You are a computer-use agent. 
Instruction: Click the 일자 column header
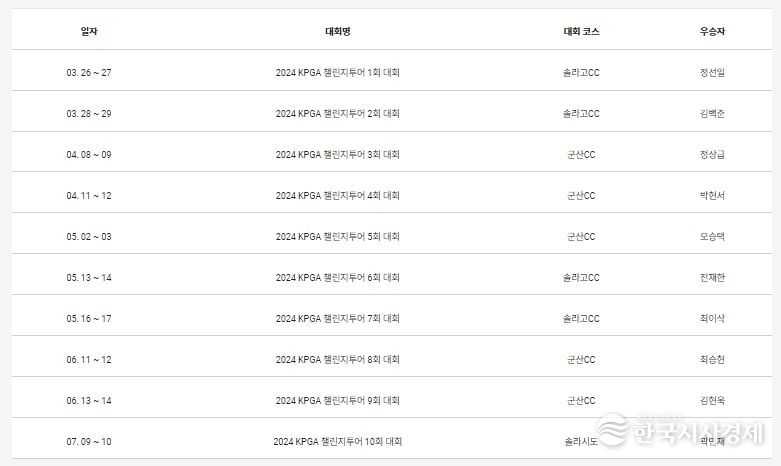(x=89, y=31)
